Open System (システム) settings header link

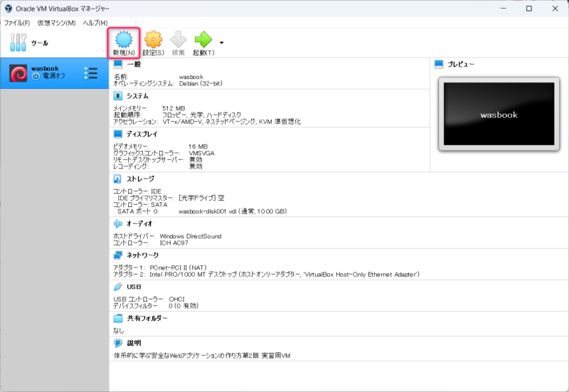[137, 96]
